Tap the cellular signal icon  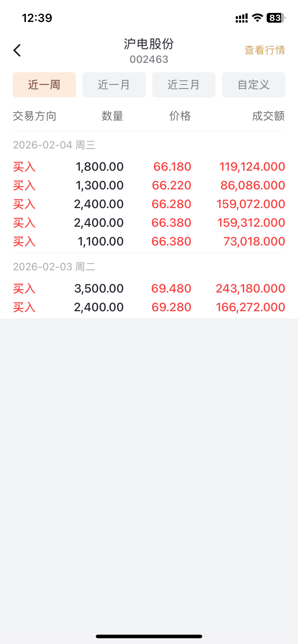coord(241,18)
